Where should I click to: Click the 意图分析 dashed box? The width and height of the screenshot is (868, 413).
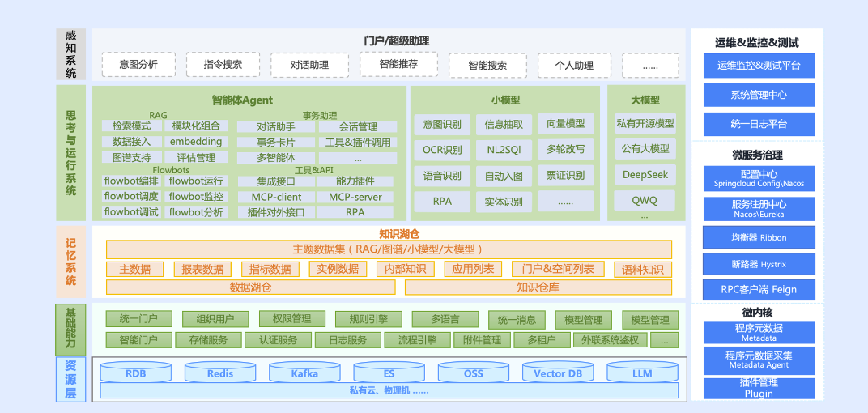point(138,65)
